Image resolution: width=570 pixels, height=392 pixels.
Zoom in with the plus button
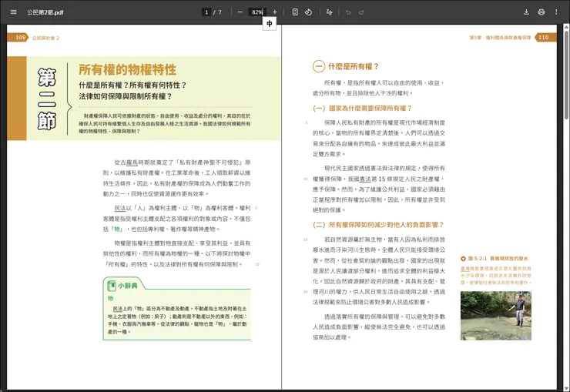(275, 12)
